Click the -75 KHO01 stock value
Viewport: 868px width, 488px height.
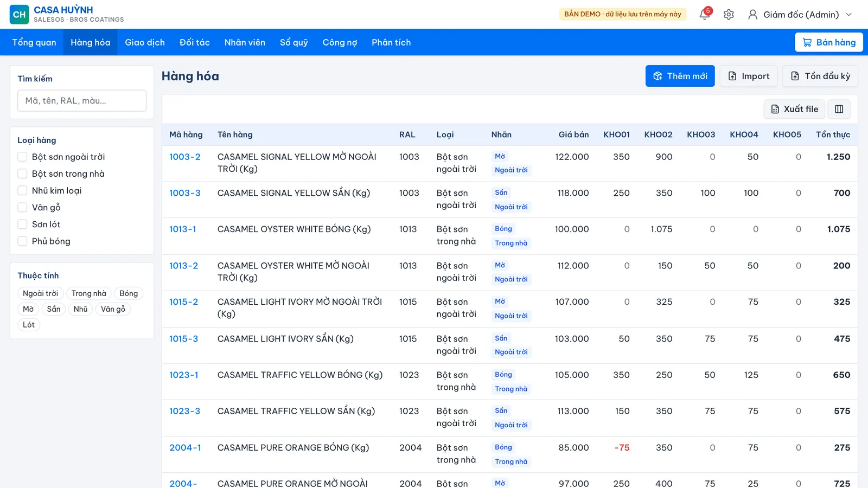pos(622,447)
